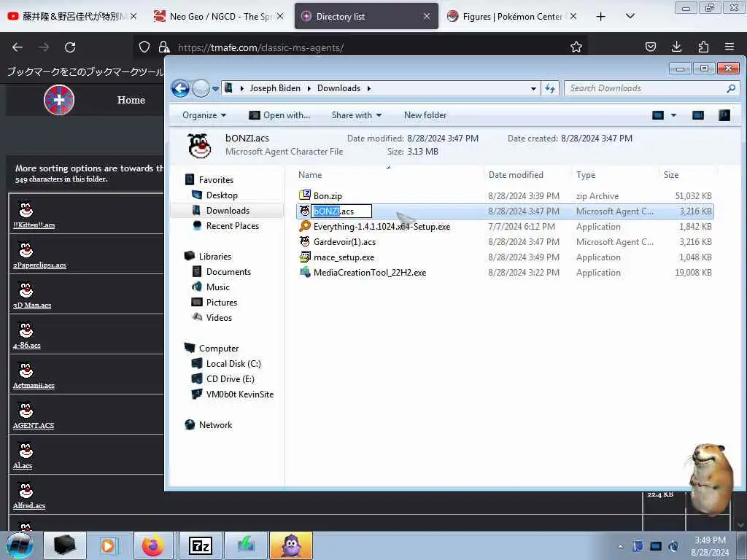
Task: Click the Windows Start orb
Action: pos(20,545)
